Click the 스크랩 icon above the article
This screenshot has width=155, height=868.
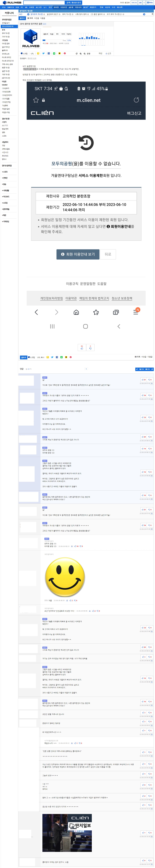24,53
